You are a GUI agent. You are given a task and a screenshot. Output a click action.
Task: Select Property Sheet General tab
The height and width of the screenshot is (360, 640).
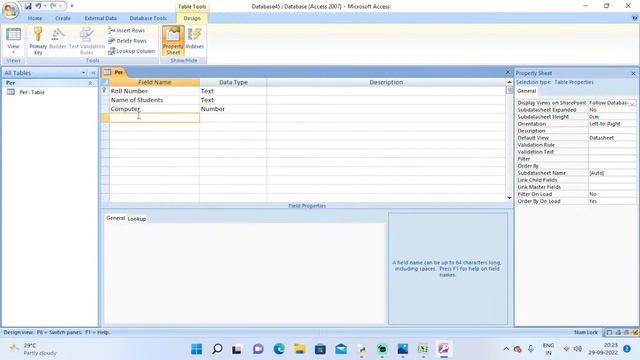527,91
